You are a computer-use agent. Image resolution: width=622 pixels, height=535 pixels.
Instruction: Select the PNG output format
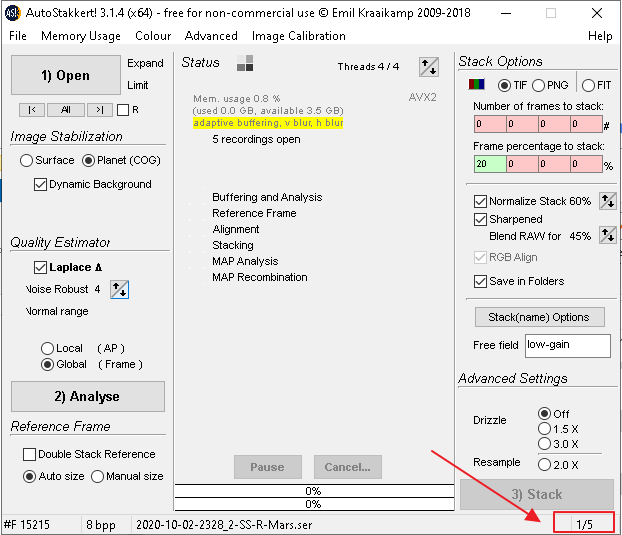tap(539, 85)
